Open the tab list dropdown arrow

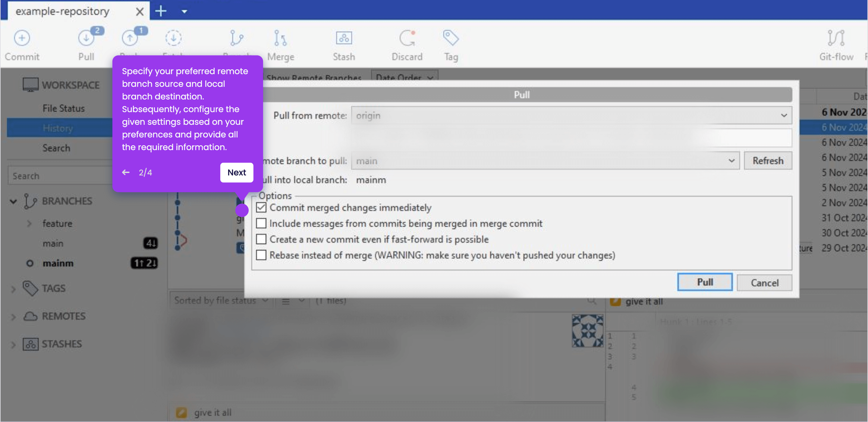[184, 11]
